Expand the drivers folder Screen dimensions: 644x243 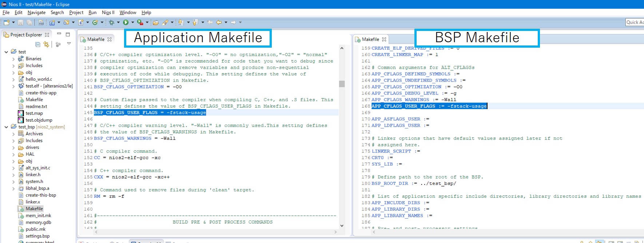point(13,148)
